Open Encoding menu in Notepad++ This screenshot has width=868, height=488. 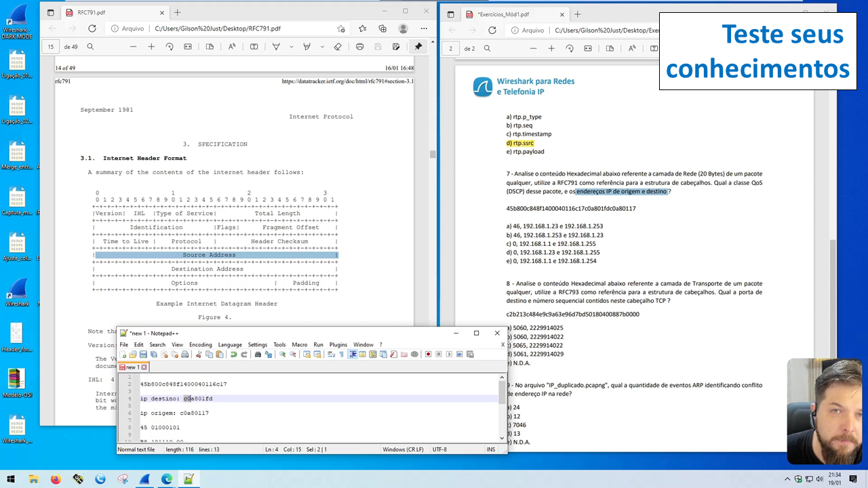tap(201, 344)
